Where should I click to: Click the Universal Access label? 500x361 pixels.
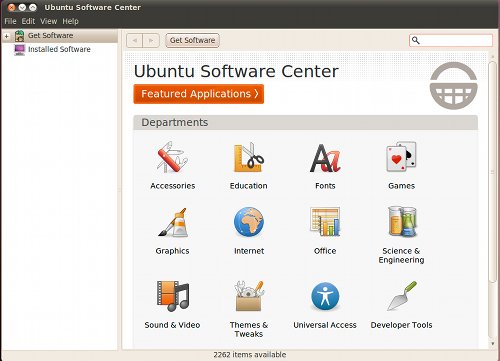click(x=325, y=325)
